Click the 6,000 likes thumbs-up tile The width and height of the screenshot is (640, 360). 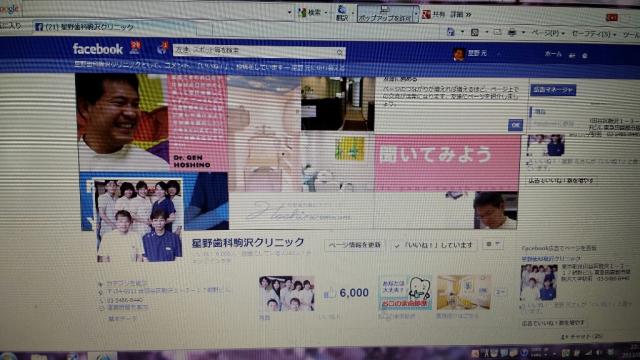[x=346, y=293]
